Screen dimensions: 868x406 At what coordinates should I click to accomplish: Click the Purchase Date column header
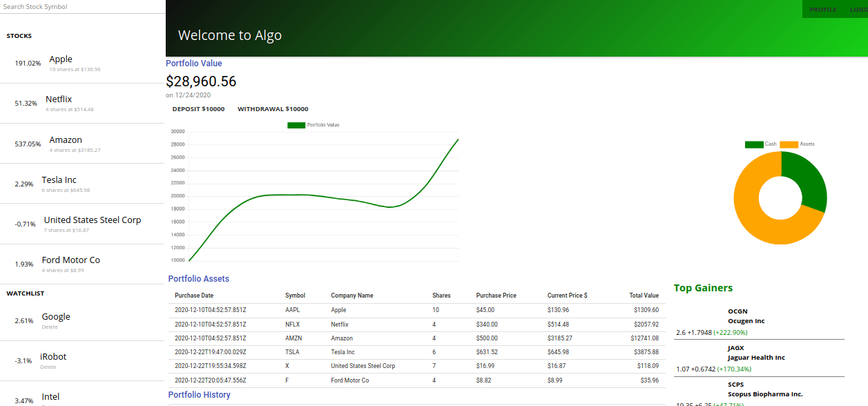click(194, 296)
